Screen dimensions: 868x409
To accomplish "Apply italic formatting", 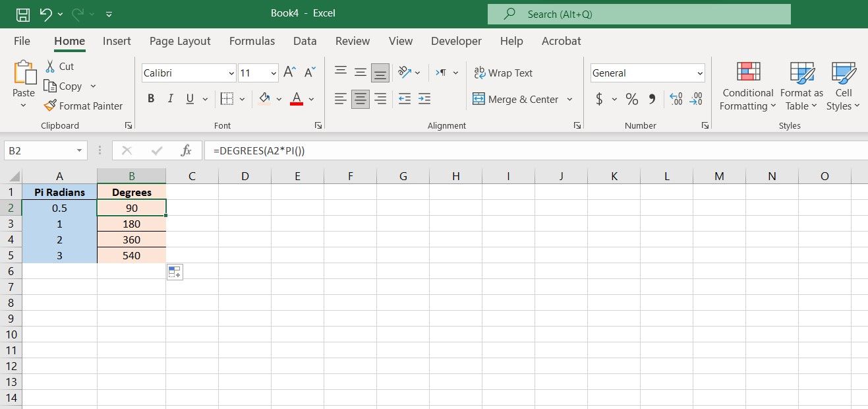I will tap(170, 98).
